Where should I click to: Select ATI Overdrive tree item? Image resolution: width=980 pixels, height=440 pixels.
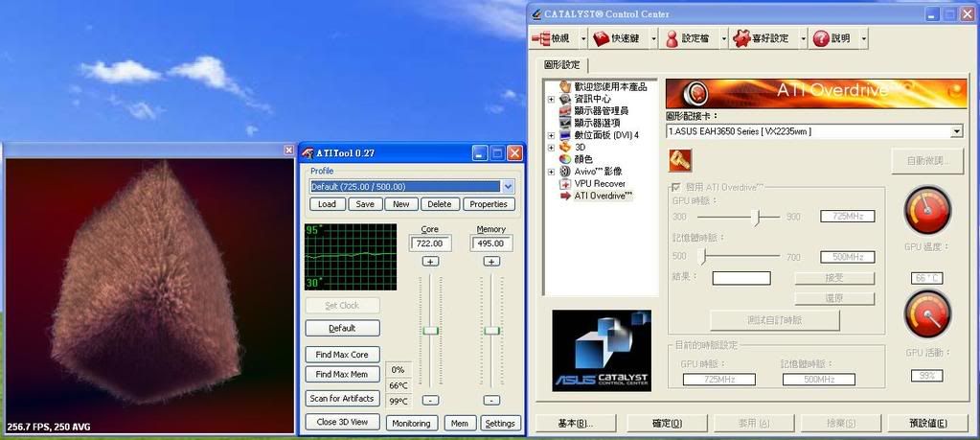point(604,196)
